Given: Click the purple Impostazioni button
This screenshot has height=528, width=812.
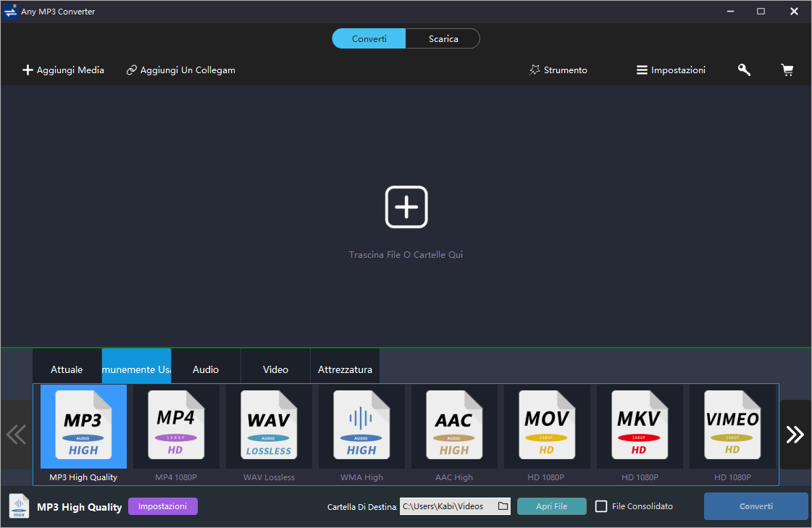Looking at the screenshot, I should click(162, 506).
